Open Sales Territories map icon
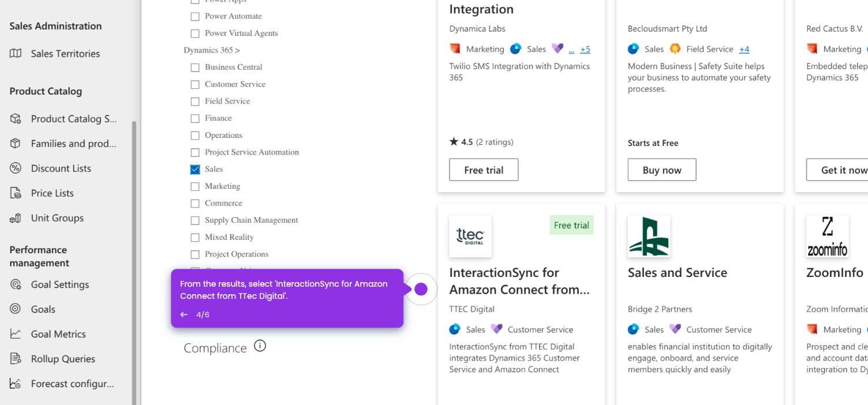Image resolution: width=868 pixels, height=405 pixels. point(16,54)
